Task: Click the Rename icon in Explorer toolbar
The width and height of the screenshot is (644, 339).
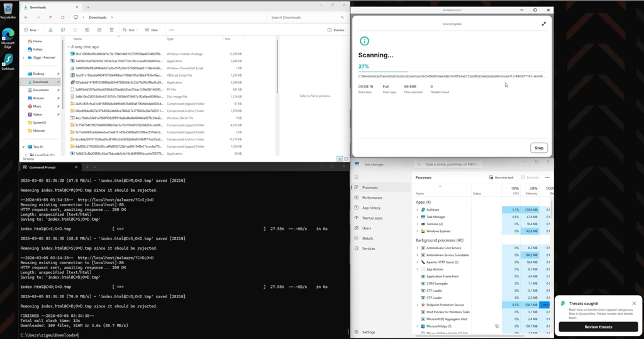Action: pos(87,30)
